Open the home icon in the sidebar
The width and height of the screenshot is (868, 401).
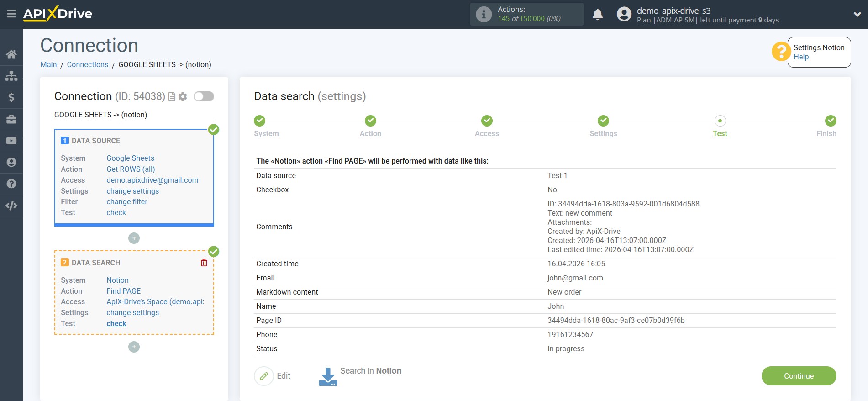[x=11, y=54]
